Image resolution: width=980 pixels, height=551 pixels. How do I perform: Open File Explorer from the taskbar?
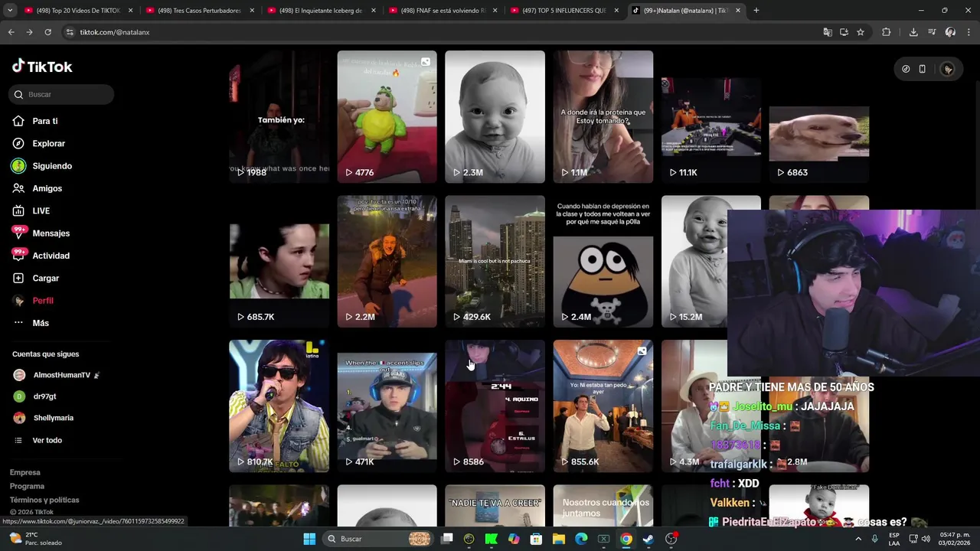point(559,539)
